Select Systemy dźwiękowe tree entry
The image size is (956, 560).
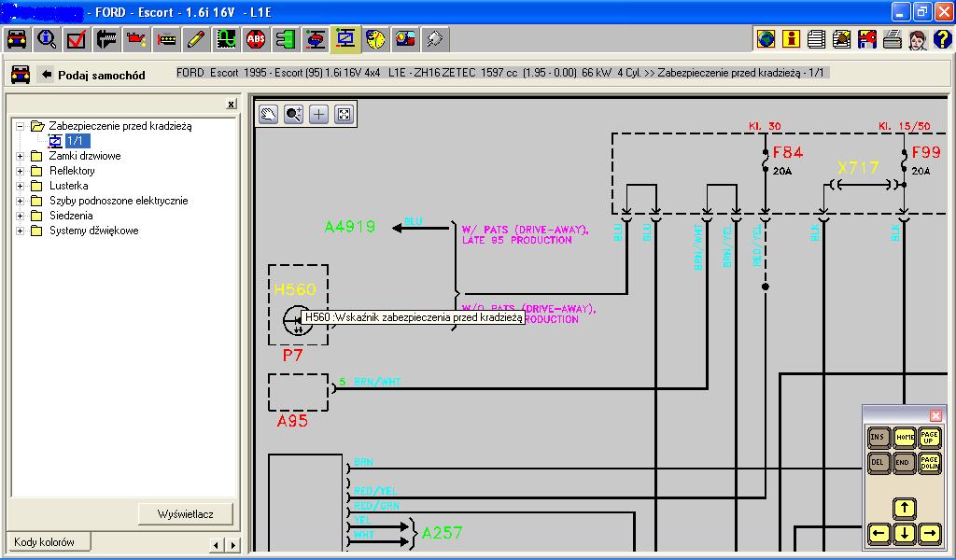94,231
